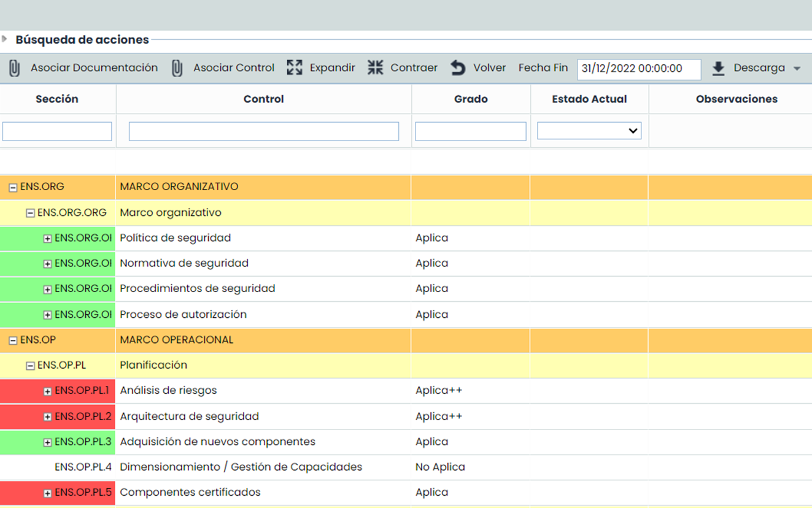Focus the Control filter text box
Image resolution: width=812 pixels, height=508 pixels.
tap(263, 131)
